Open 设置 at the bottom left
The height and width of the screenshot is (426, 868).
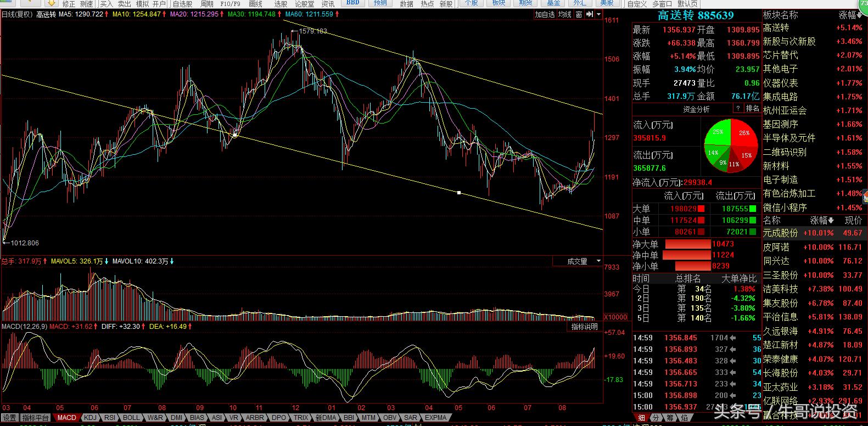tap(9, 418)
